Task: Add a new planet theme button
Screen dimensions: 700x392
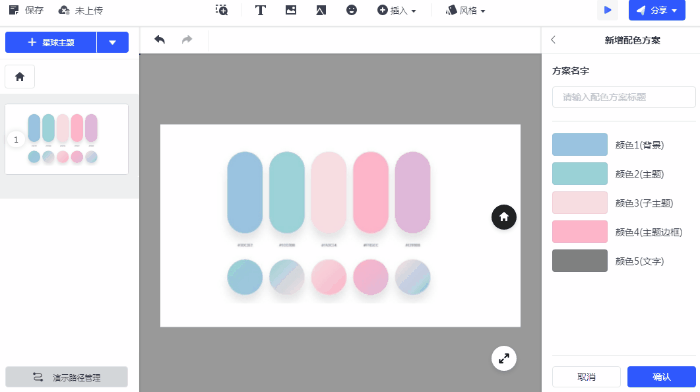Action: [50, 42]
